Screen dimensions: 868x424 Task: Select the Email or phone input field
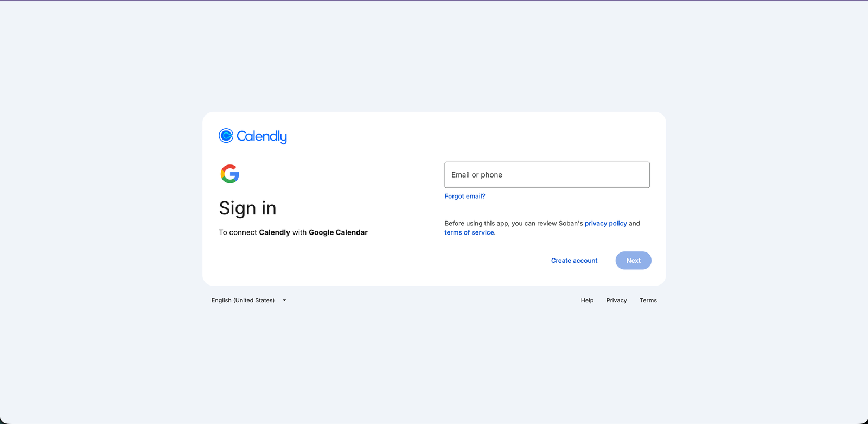[x=546, y=174]
